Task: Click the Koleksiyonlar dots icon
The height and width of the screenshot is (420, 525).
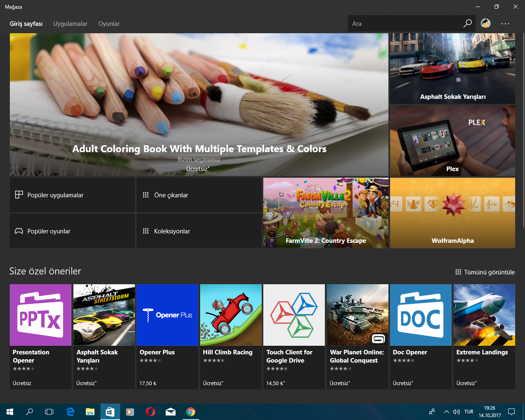Action: (x=146, y=231)
